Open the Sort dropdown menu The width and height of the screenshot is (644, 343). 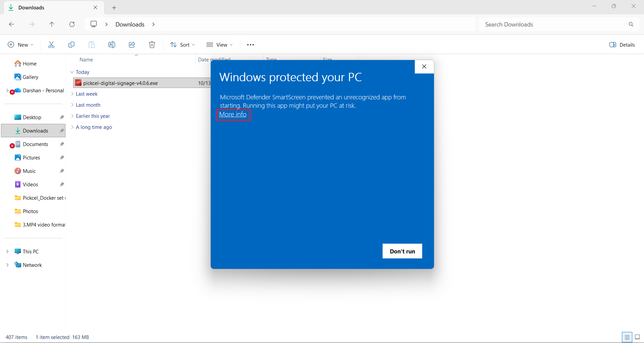coord(182,45)
